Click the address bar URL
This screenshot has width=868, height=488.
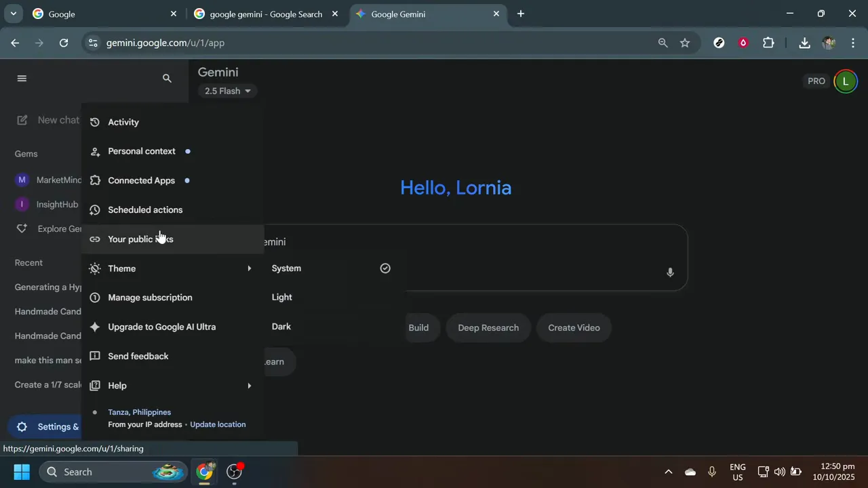click(x=165, y=43)
